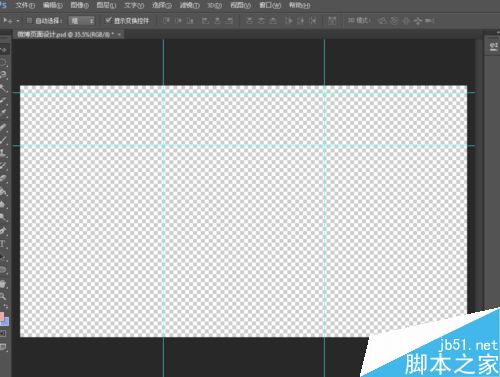Select the Hand tool

pos(3,284)
